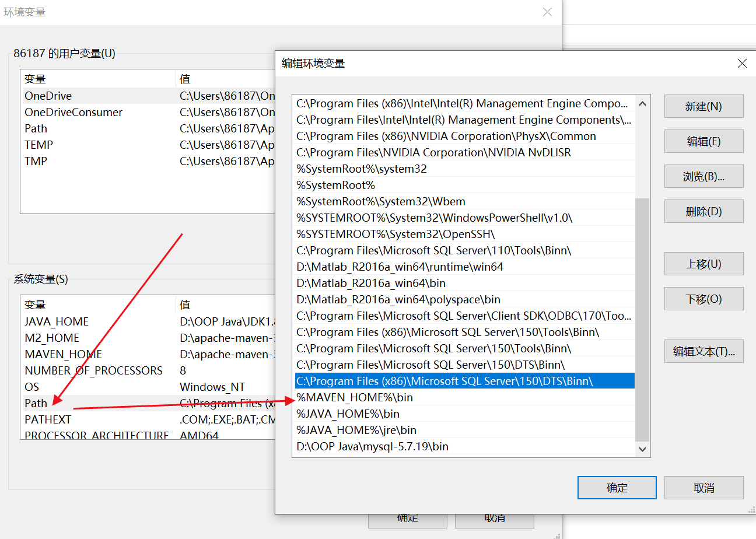Select PROCESSOR_ARCHITECTURE system variable row
Viewport: 756px width, 539px height.
coord(148,435)
